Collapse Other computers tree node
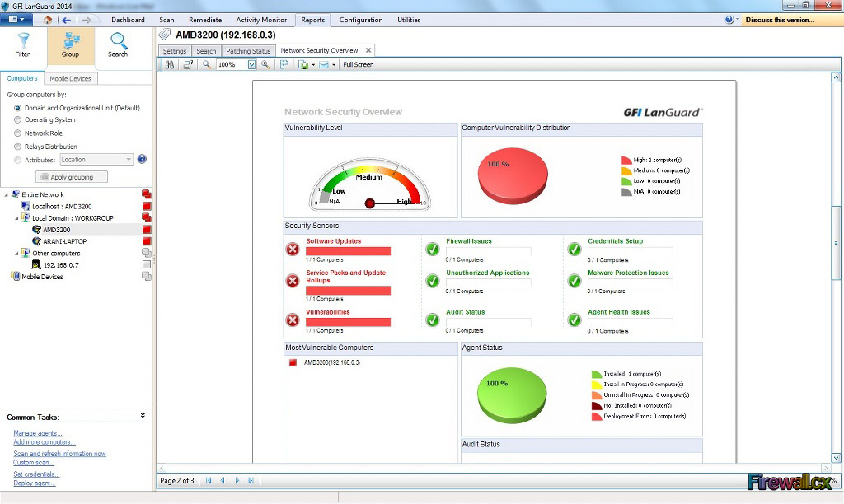The width and height of the screenshot is (844, 504). [x=16, y=254]
